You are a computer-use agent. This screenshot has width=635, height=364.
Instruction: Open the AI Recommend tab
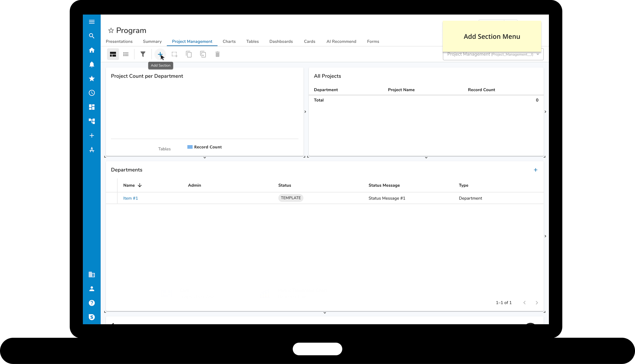(x=341, y=41)
